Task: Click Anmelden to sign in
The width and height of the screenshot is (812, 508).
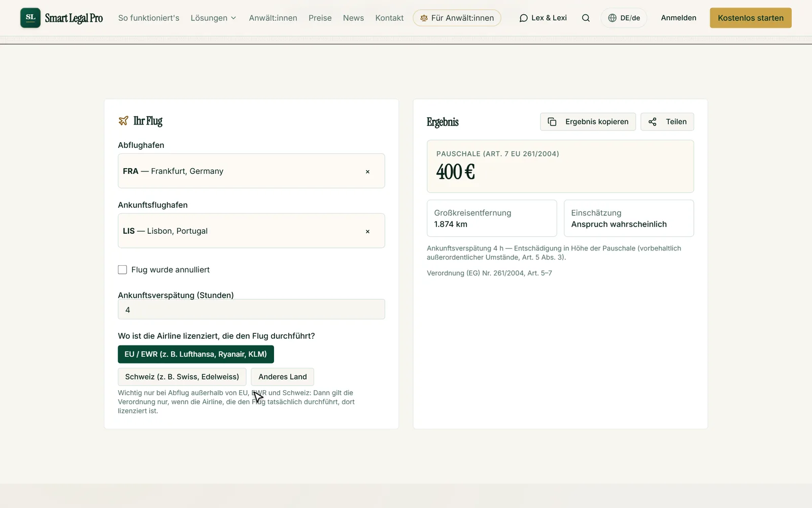Action: pos(679,18)
